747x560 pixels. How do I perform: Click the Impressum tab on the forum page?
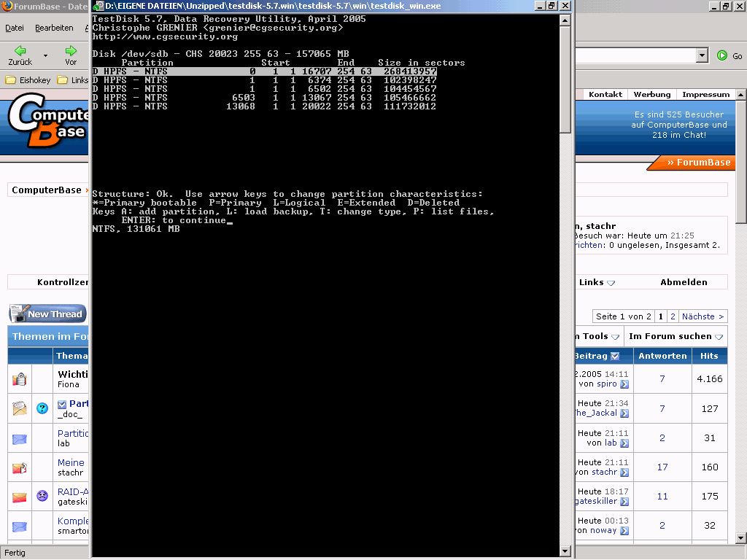tap(705, 94)
